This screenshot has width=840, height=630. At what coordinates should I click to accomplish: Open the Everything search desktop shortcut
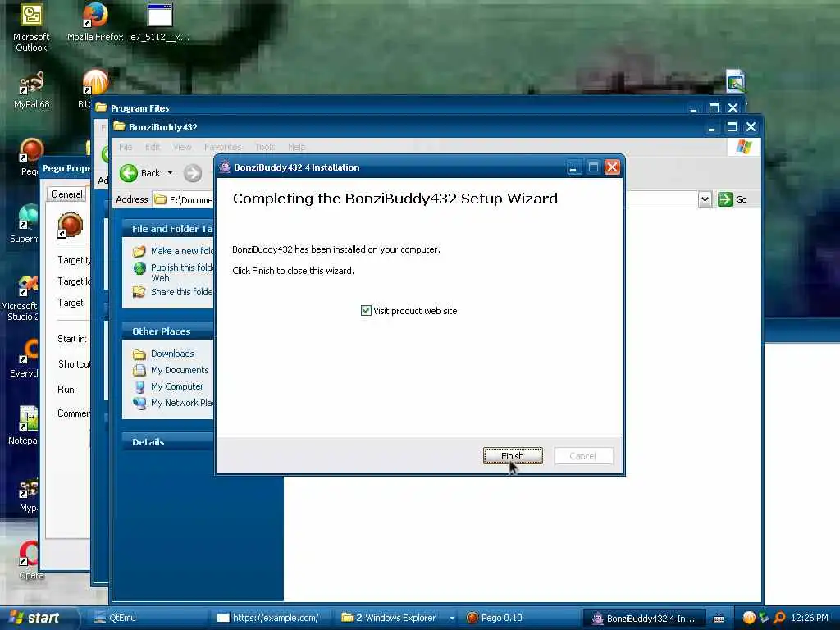click(25, 359)
